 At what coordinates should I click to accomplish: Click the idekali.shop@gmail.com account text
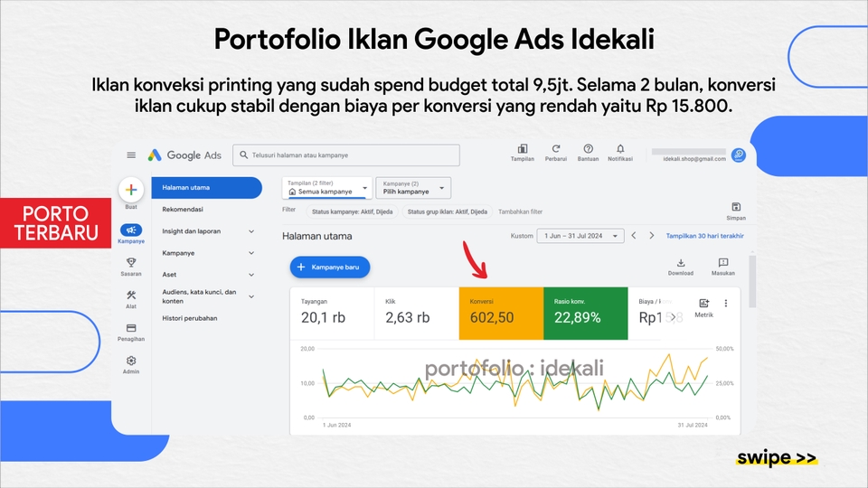pyautogui.click(x=694, y=159)
